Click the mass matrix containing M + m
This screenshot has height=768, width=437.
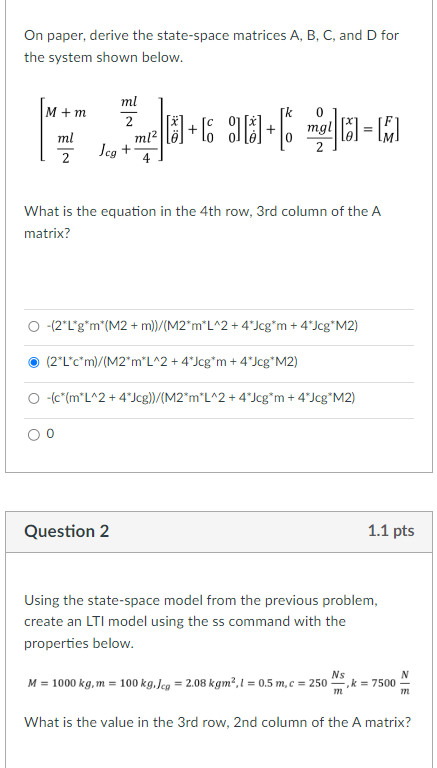coord(102,130)
